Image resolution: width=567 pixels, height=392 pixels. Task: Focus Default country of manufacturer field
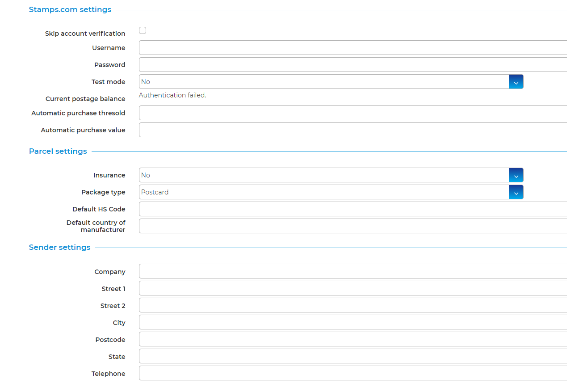pyautogui.click(x=353, y=226)
